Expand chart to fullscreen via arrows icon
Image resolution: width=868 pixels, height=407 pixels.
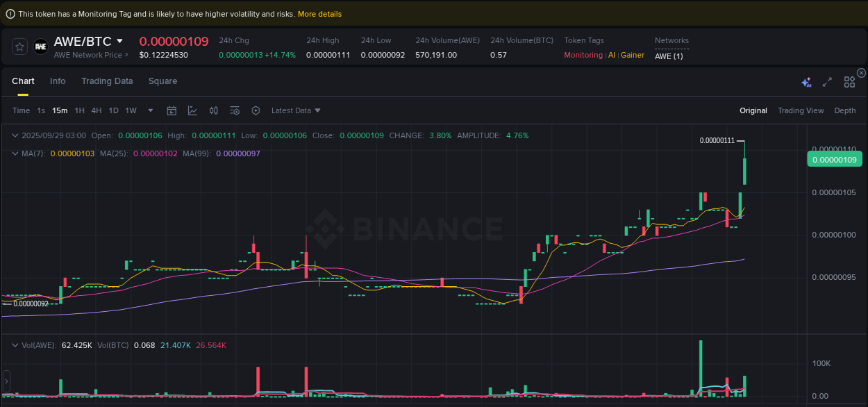827,82
